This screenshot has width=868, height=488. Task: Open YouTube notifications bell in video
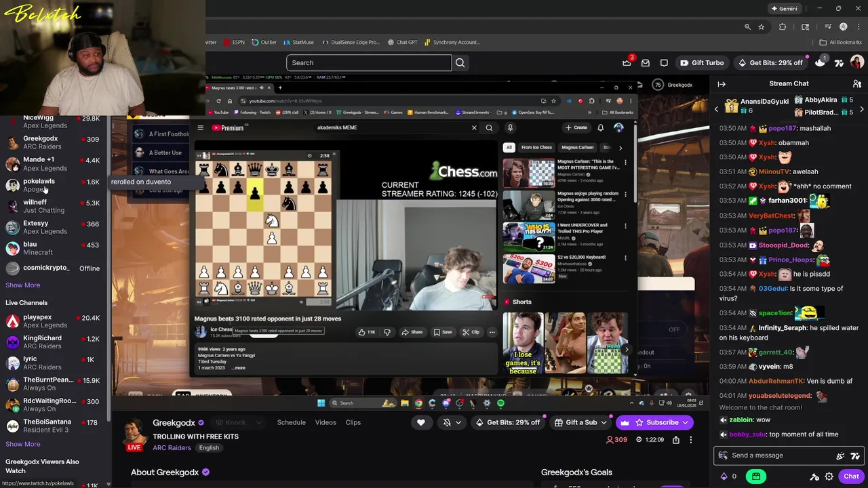[600, 127]
